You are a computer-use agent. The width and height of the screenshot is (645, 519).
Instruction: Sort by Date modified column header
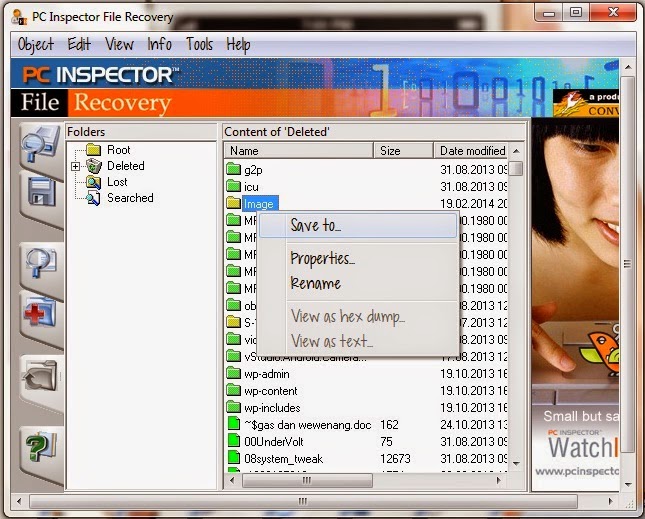(x=471, y=151)
